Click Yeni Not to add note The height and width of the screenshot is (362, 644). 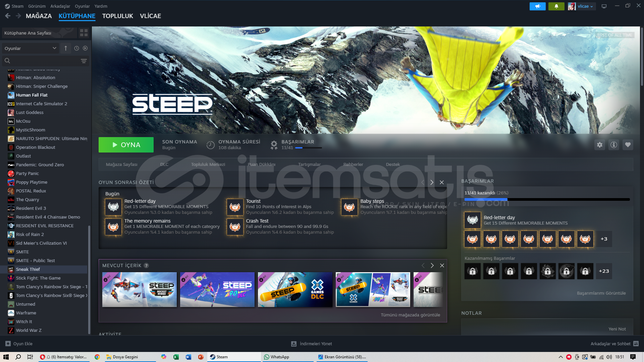(617, 329)
